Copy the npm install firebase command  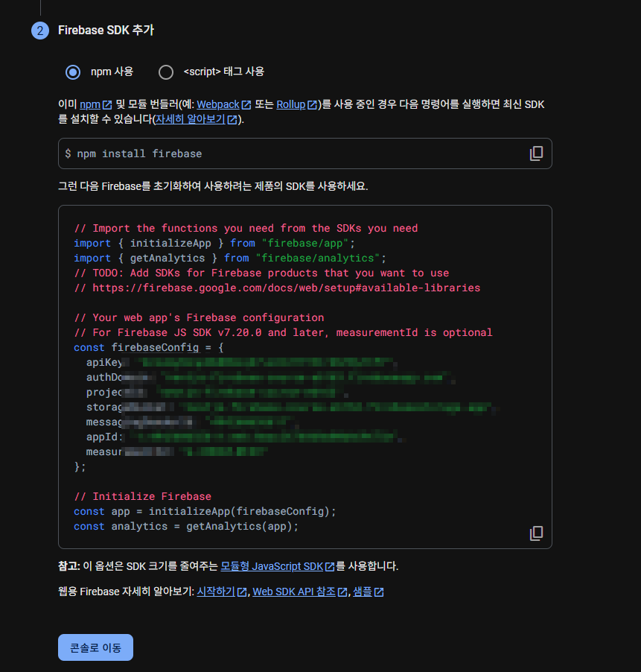[536, 153]
